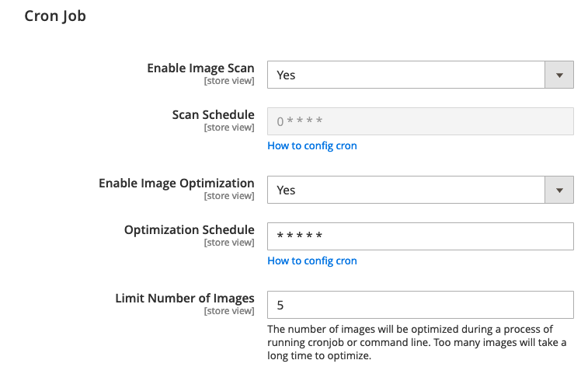Collapse the Cron Job section heading
The height and width of the screenshot is (374, 588).
[55, 16]
